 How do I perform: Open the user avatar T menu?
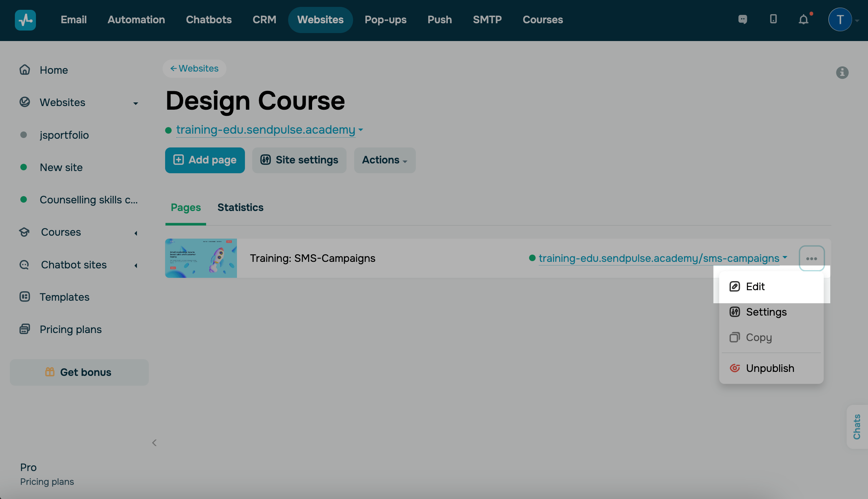(x=840, y=20)
